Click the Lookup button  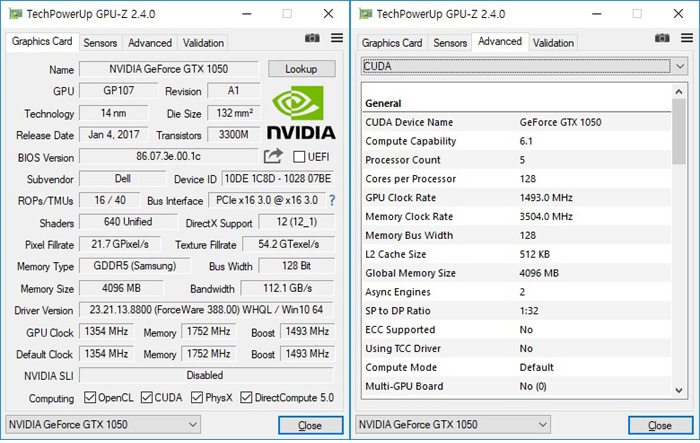click(x=301, y=69)
